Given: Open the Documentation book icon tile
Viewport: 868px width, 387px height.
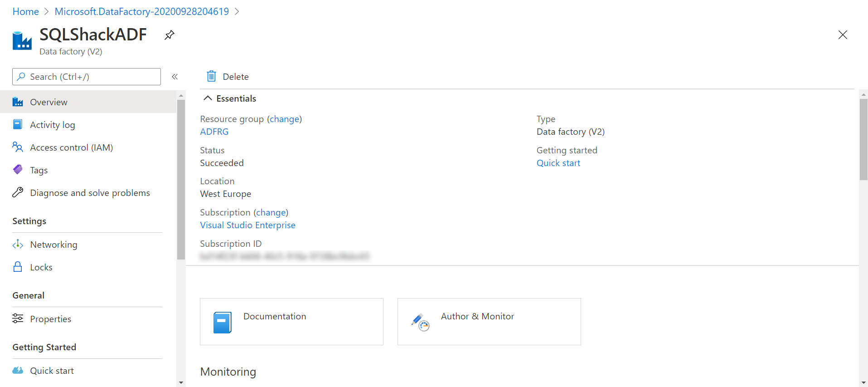Looking at the screenshot, I should [222, 322].
